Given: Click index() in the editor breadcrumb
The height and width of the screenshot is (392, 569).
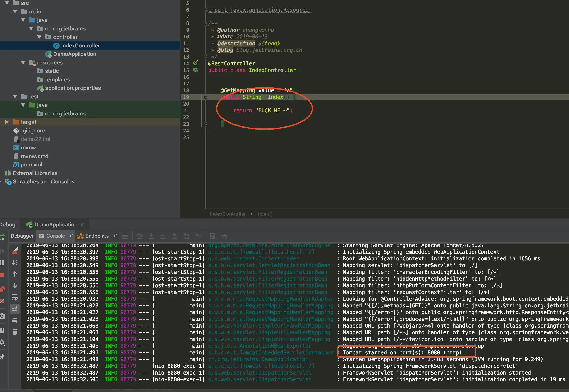Looking at the screenshot, I should coord(264,214).
